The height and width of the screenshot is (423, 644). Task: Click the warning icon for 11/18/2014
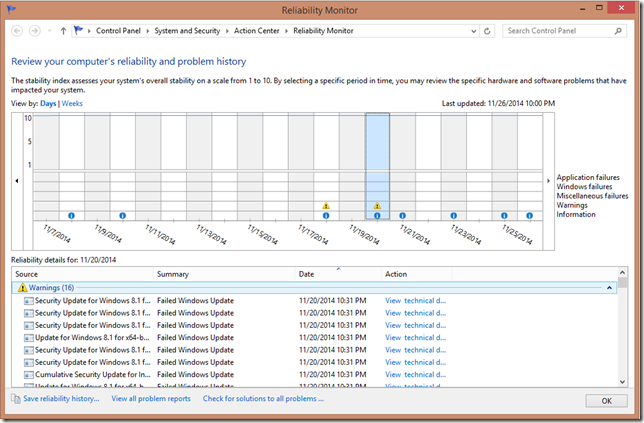click(326, 206)
